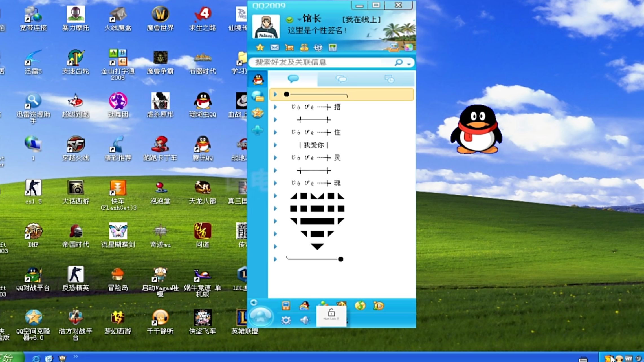Launch the 魔兽争霸 desktop icon
Viewport: 644px width, 362px height.
pos(160,62)
